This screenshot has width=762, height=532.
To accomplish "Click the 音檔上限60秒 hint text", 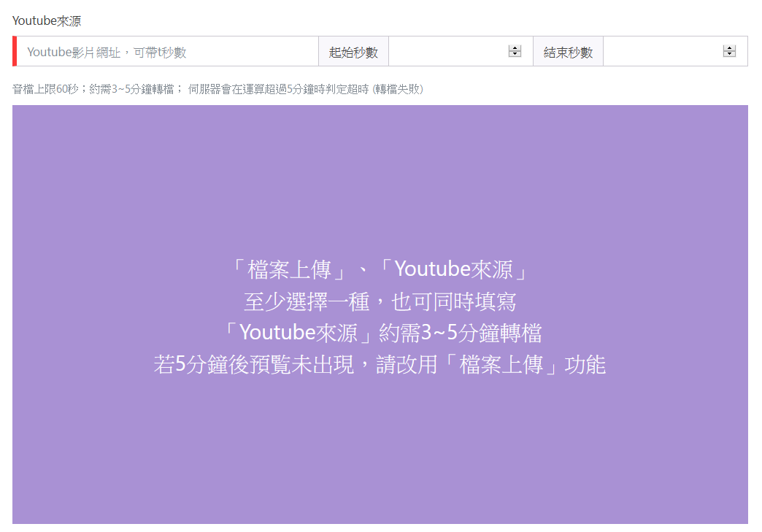I will (45, 89).
